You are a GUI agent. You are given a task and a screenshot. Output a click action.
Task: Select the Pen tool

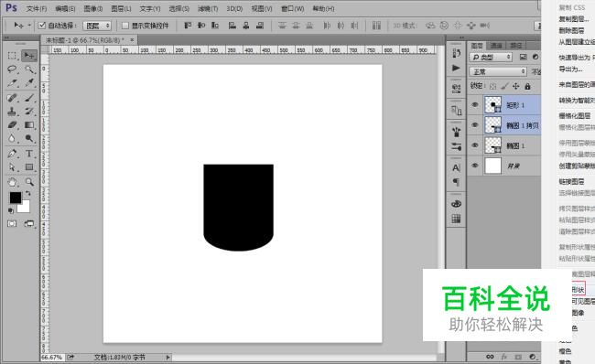click(x=12, y=154)
